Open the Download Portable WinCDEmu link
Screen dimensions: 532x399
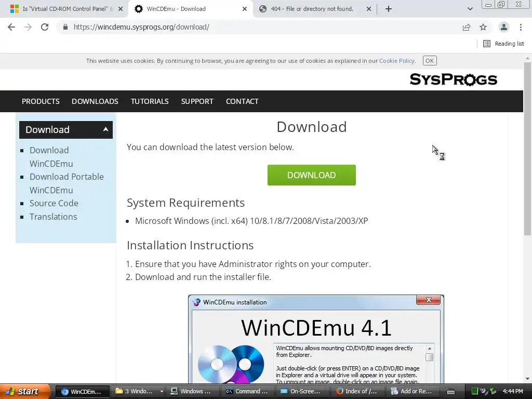[66, 183]
